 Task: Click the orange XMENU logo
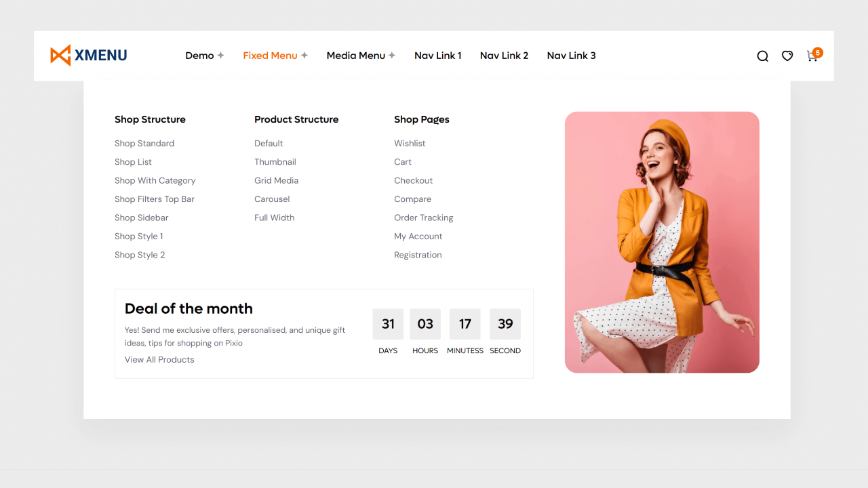pos(88,55)
